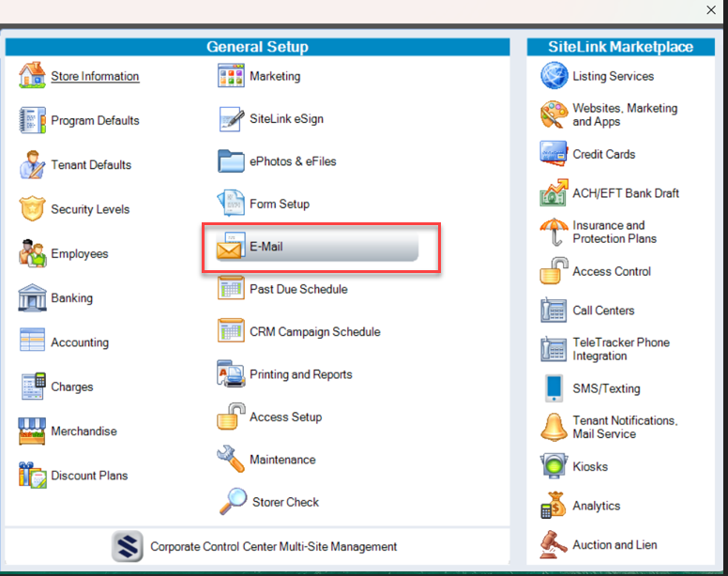
Task: Select the Tenant Notifications, Mail Service label
Action: point(625,427)
